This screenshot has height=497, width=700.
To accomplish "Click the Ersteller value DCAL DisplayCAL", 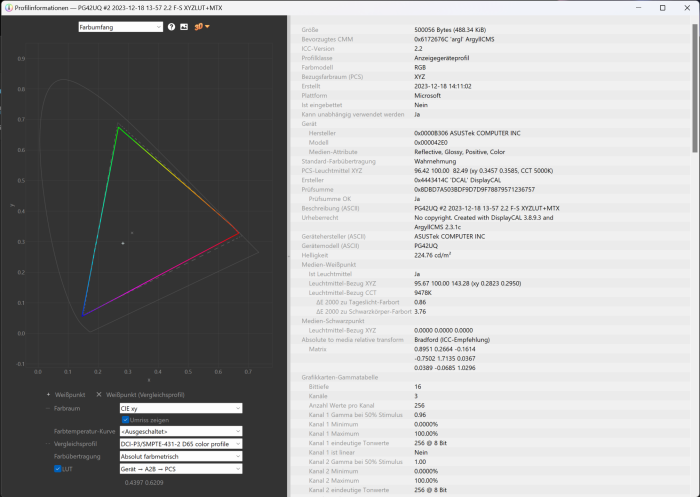I will (458, 180).
